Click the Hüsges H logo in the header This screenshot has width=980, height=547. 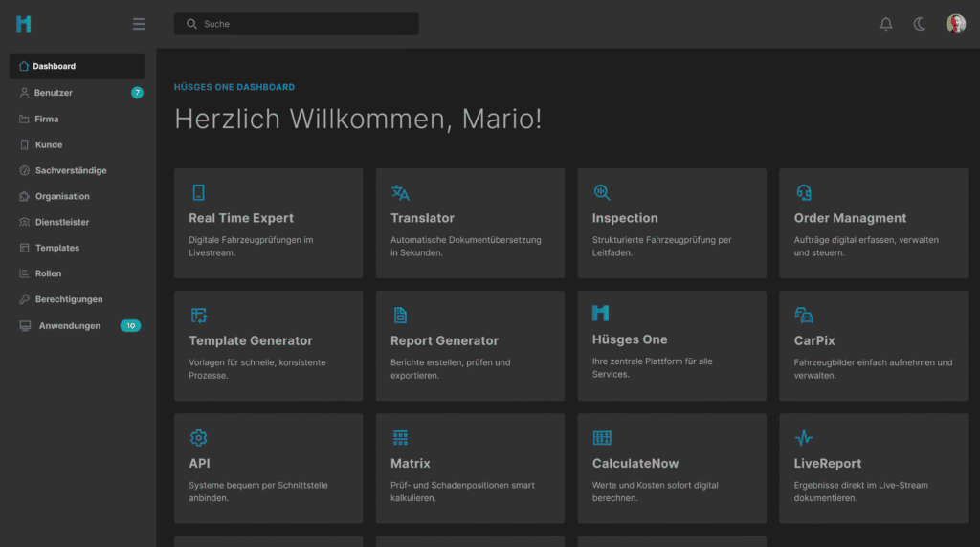24,24
